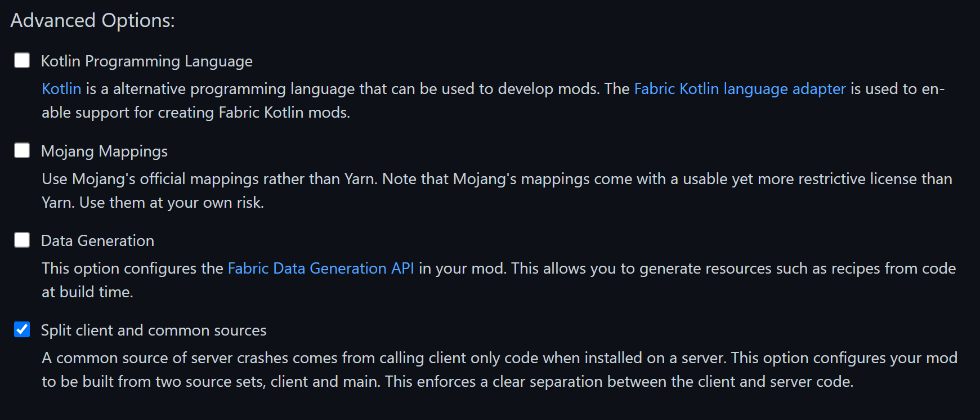
Task: Open the Fabric Data Generation API link
Action: pos(321,269)
